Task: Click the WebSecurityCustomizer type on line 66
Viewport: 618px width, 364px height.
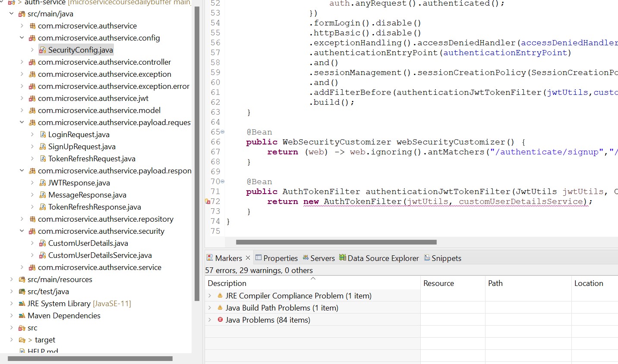Action: [337, 142]
